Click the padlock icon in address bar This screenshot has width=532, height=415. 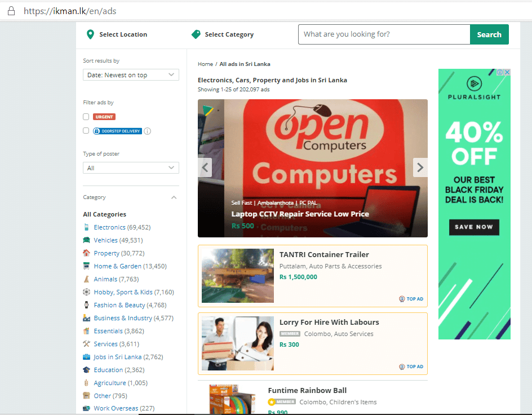tap(11, 11)
